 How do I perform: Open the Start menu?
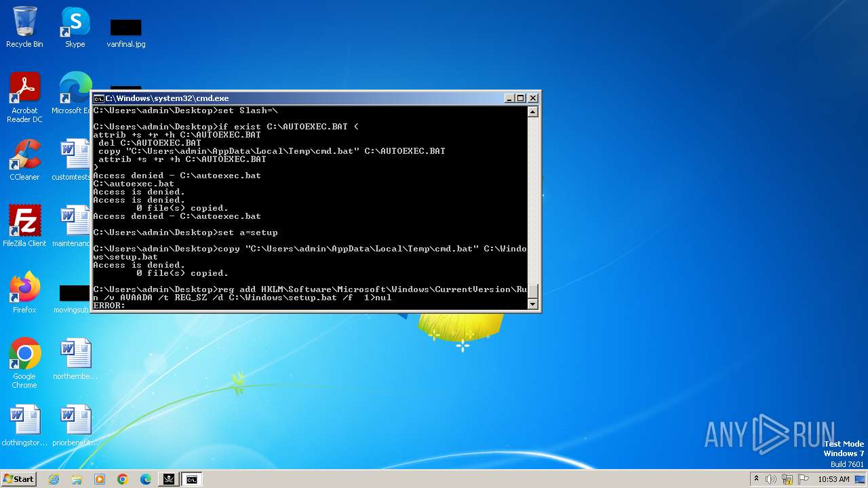(x=19, y=479)
